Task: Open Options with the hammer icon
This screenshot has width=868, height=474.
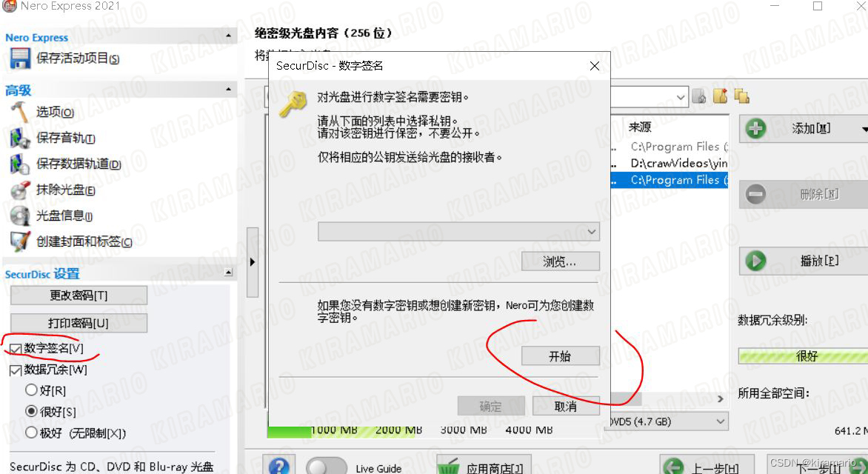Action: click(20, 112)
